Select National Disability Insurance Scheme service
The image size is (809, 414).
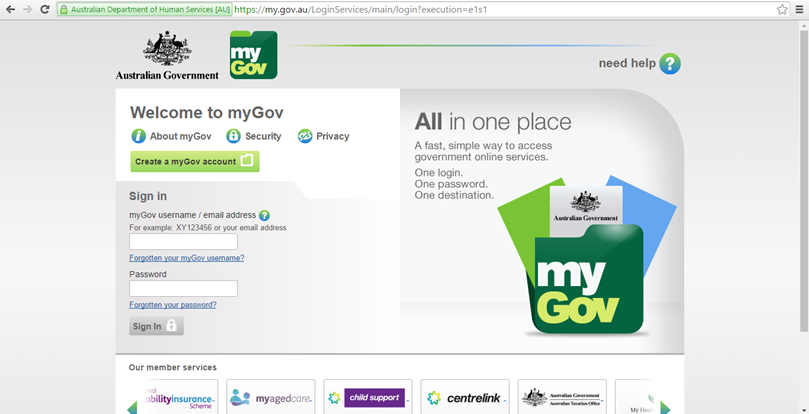tap(179, 397)
